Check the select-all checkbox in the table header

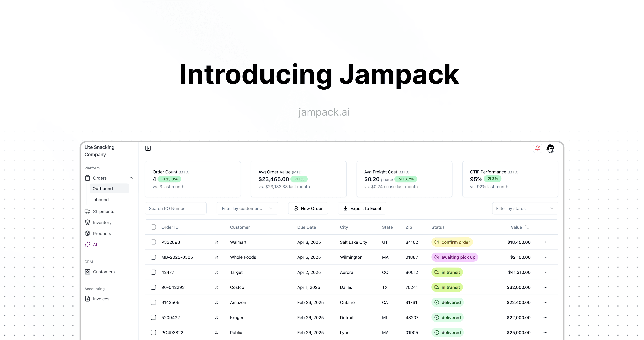tap(153, 227)
